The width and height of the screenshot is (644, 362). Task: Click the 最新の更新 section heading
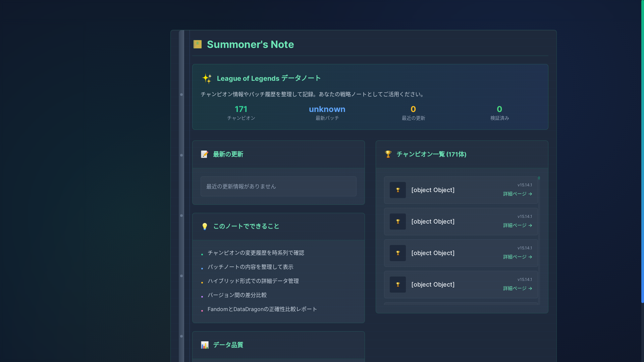click(x=228, y=154)
